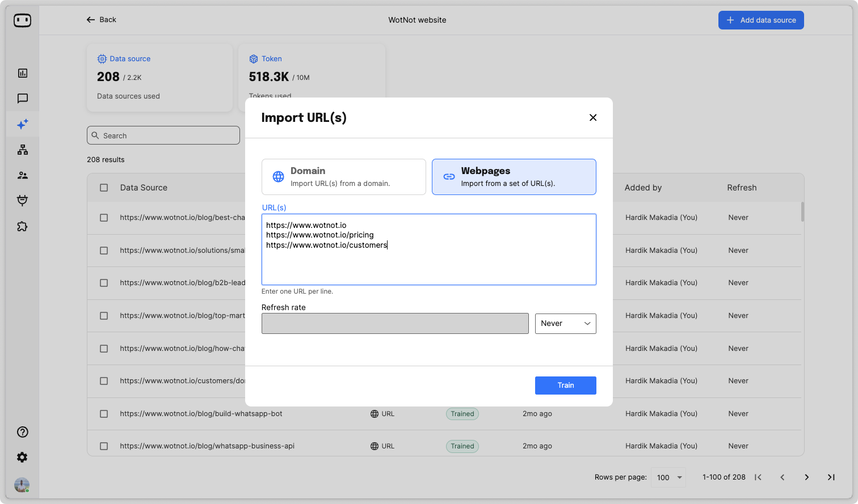The width and height of the screenshot is (858, 504).
Task: Check the whatsapp-business-api row checkbox
Action: click(104, 446)
